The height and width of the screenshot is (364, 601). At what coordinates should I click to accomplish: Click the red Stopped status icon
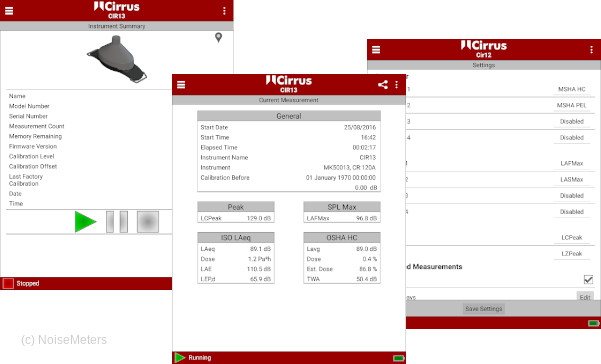point(8,284)
